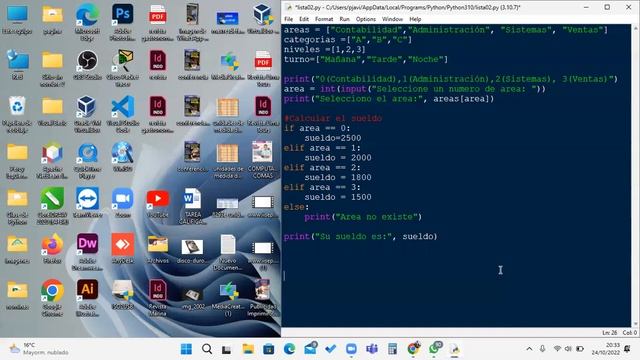Image resolution: width=640 pixels, height=360 pixels.
Task: Open Search from the taskbar
Action: point(207,349)
